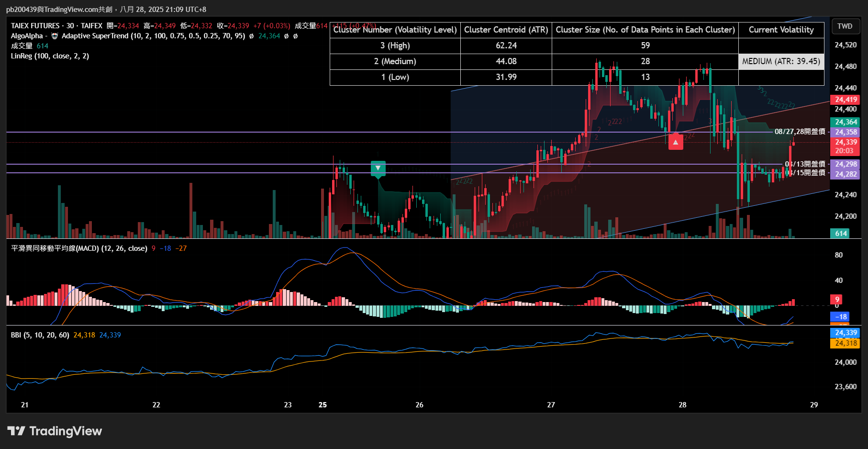Click the BBI (5, 10, 20, 60) legend
The width and height of the screenshot is (868, 449).
pos(40,335)
